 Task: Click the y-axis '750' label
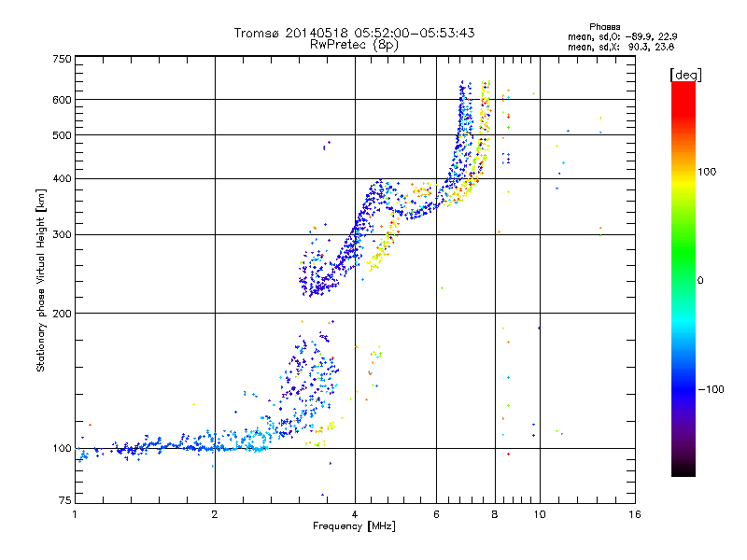click(x=63, y=59)
